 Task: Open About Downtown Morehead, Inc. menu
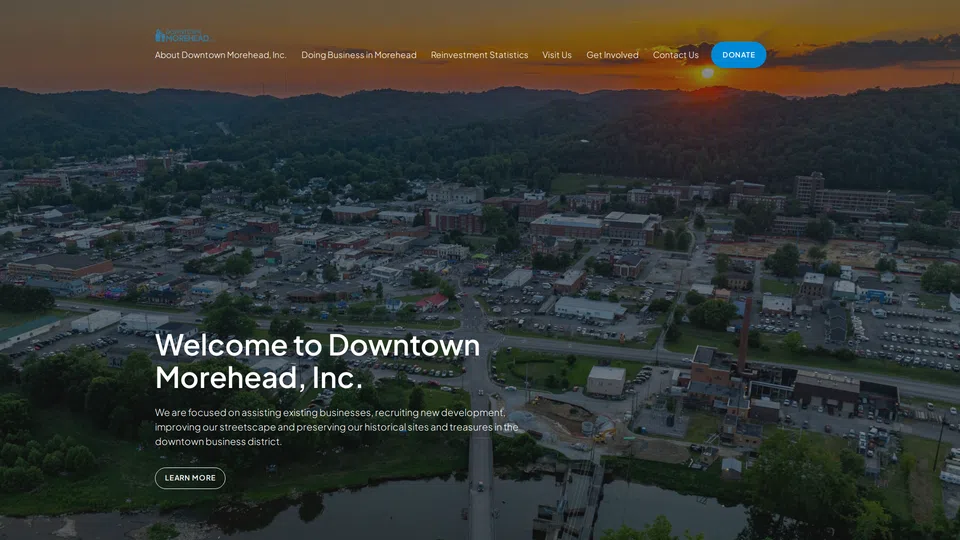(x=220, y=55)
